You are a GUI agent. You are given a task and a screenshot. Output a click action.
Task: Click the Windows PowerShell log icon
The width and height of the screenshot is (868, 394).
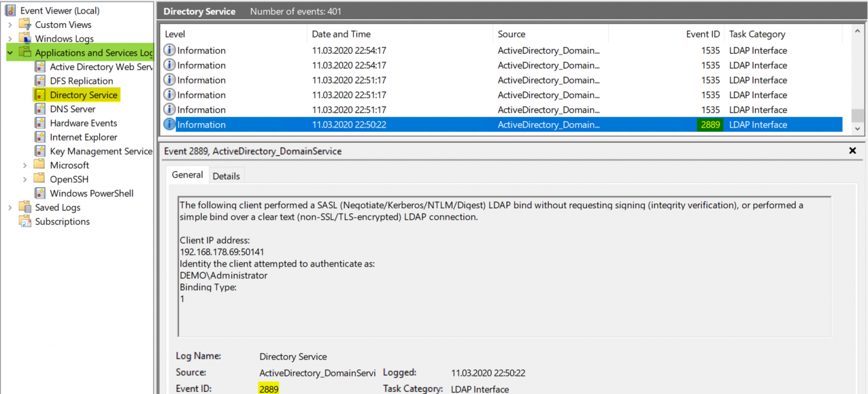pyautogui.click(x=40, y=194)
